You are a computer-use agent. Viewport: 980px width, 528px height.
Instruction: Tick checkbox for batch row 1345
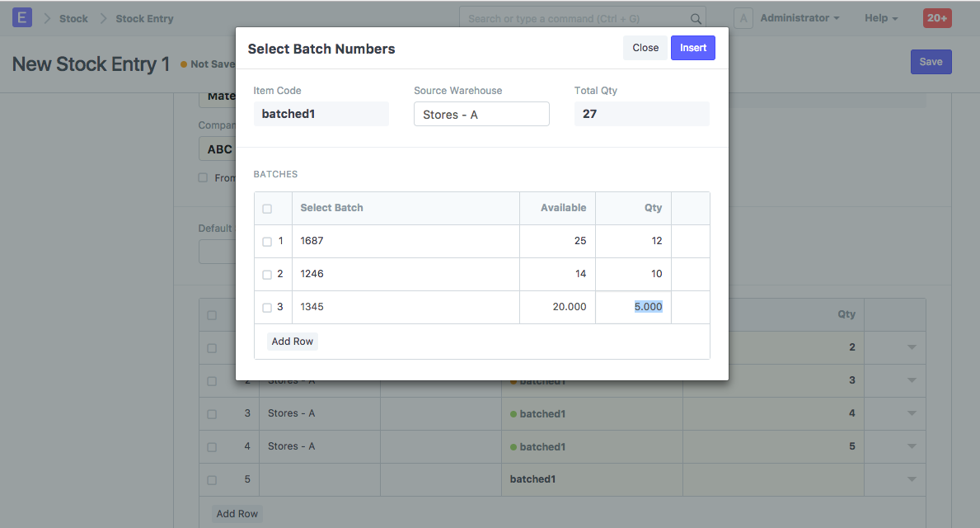coord(267,308)
